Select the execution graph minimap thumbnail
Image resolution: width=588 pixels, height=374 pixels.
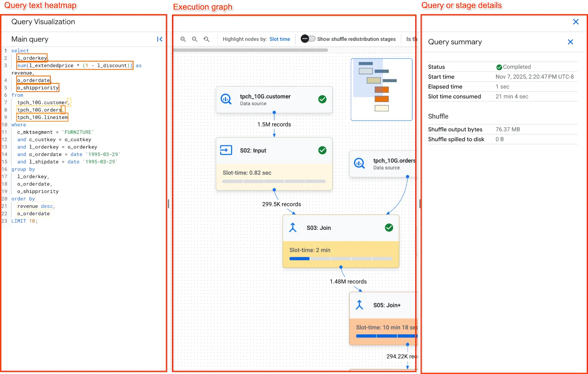381,89
